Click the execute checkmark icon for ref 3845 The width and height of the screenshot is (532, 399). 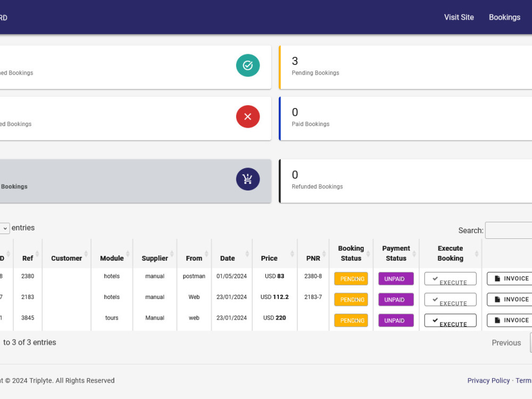[x=435, y=320]
